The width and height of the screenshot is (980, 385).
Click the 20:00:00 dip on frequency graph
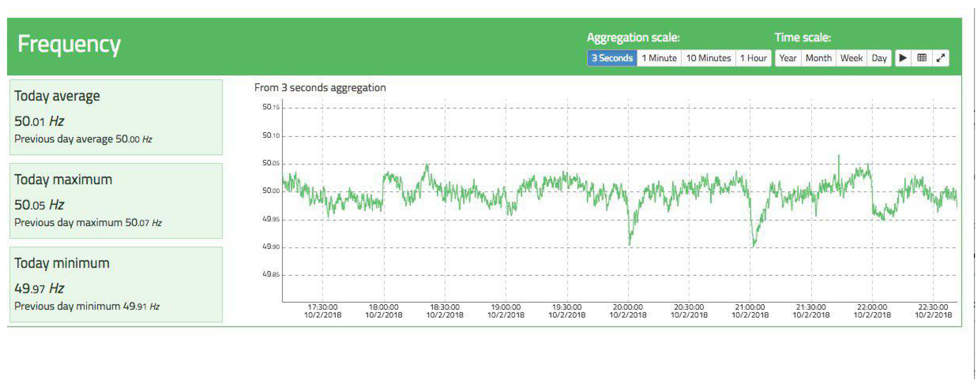tap(630, 242)
